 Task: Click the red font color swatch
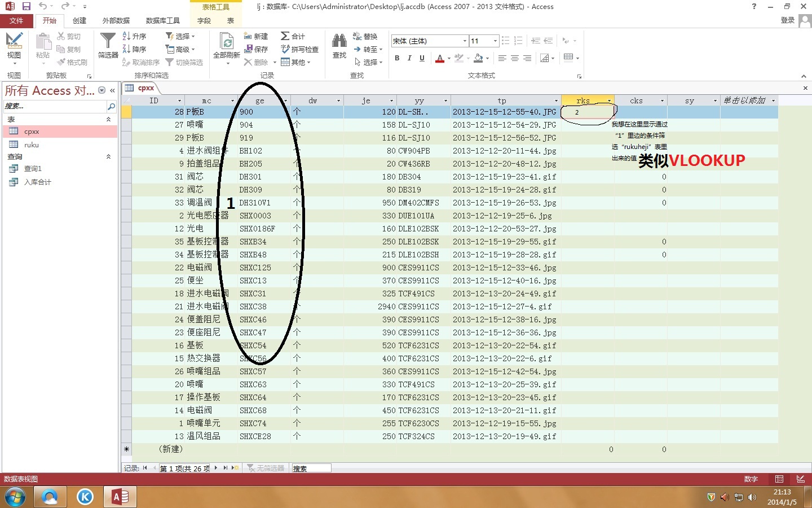point(440,59)
